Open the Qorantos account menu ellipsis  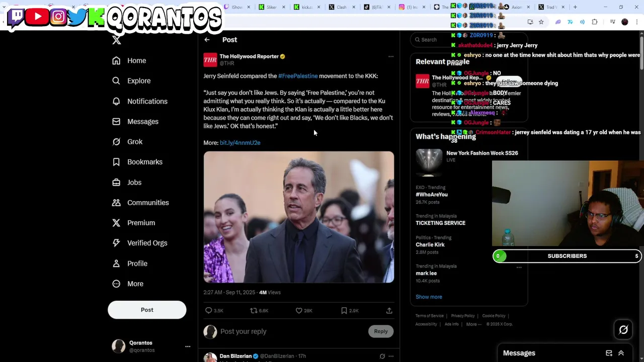click(x=188, y=346)
